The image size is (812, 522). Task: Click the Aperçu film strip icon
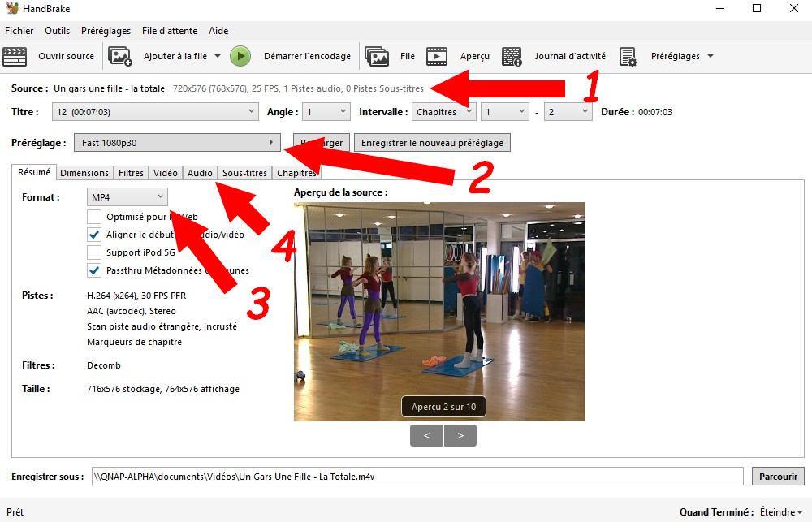coord(437,56)
